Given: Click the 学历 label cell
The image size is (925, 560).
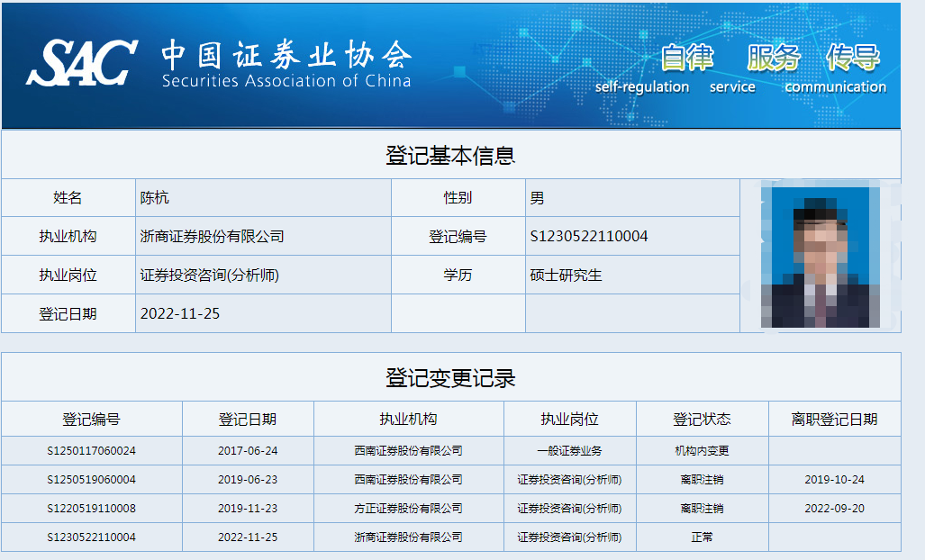Looking at the screenshot, I should [x=458, y=275].
